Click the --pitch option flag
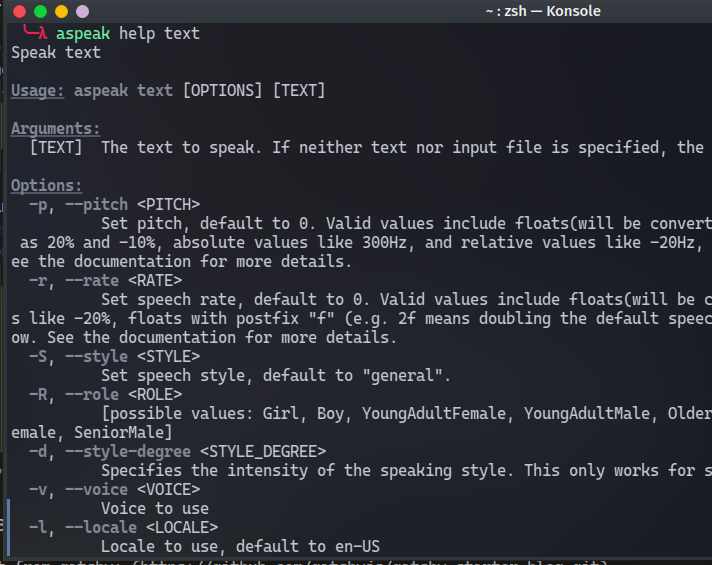Viewport: 712px width, 565px height. point(96,205)
